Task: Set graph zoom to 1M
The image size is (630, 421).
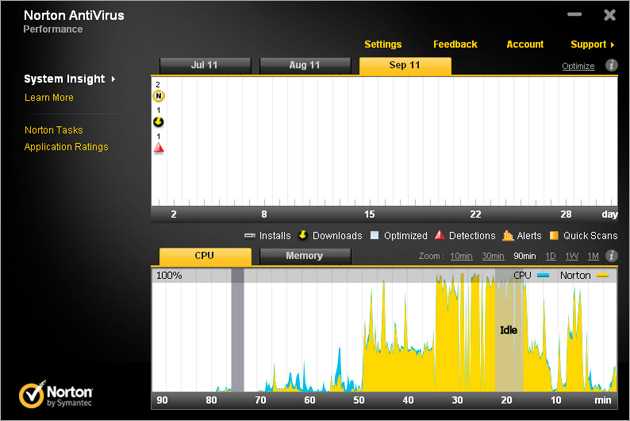Action: coord(593,256)
